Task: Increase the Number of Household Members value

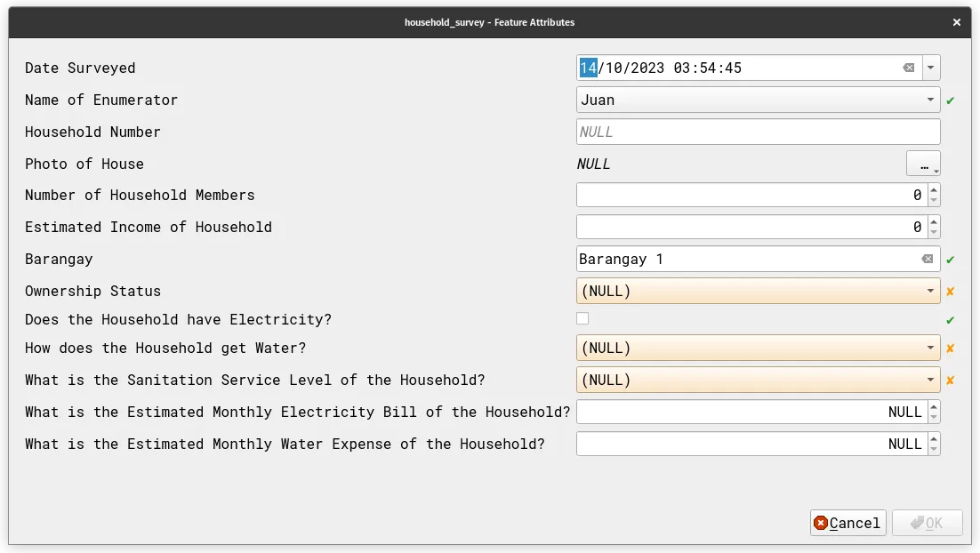Action: (933, 190)
